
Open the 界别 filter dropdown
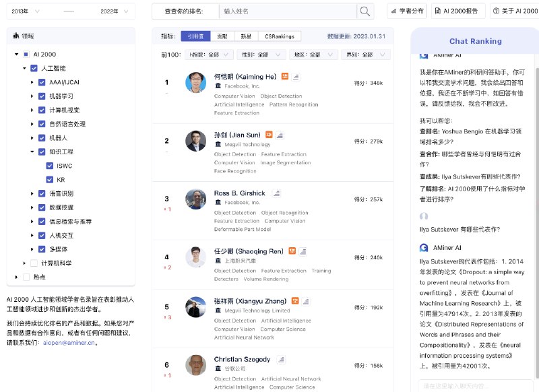tap(366, 55)
